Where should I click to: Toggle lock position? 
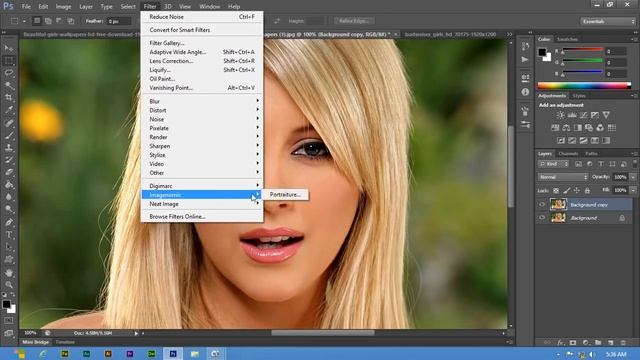[577, 191]
